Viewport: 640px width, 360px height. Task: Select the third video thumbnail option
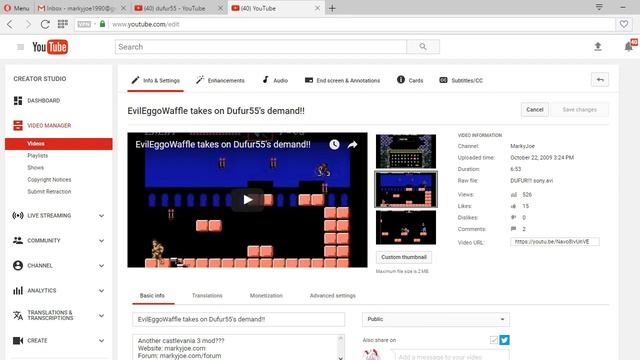(406, 227)
